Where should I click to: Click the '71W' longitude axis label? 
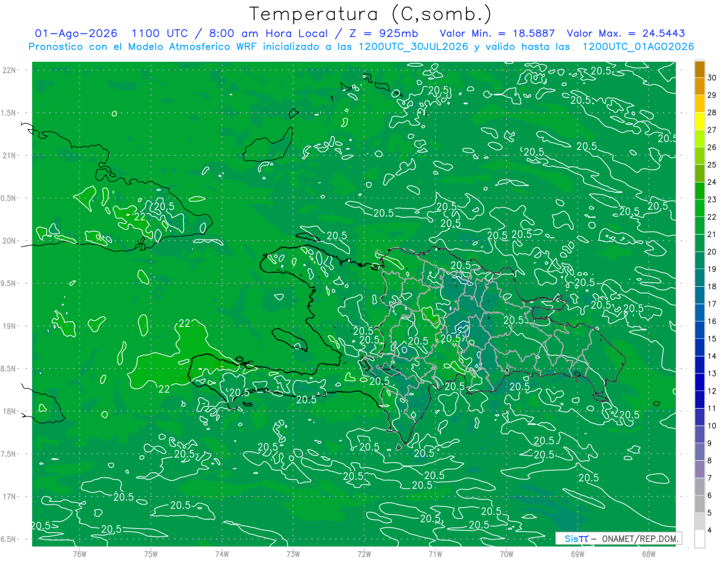coord(435,554)
